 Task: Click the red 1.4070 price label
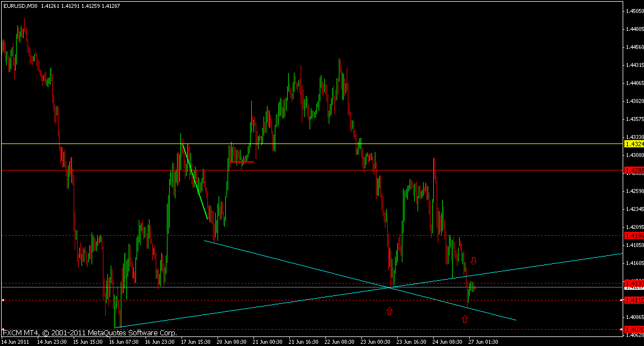[x=633, y=329]
